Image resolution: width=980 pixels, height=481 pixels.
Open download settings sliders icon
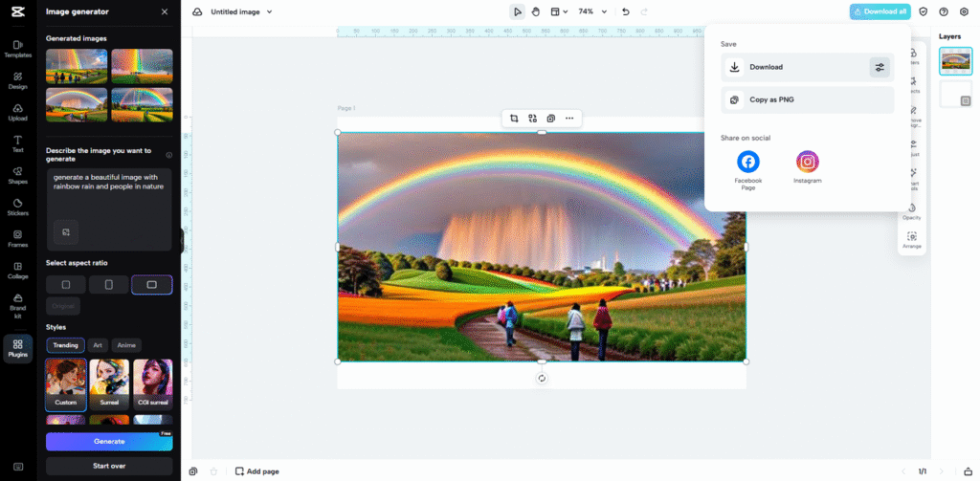tap(880, 67)
